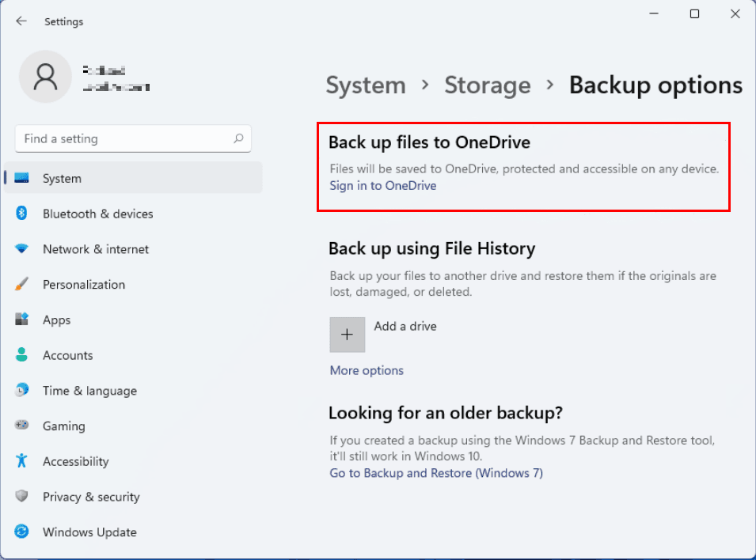756x560 pixels.
Task: Open Network & internet settings
Action: (95, 249)
